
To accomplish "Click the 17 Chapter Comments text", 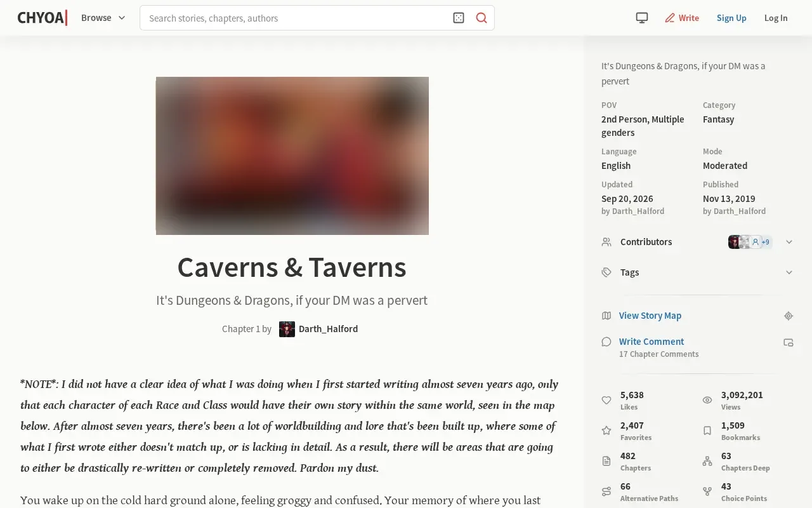I will tap(659, 354).
